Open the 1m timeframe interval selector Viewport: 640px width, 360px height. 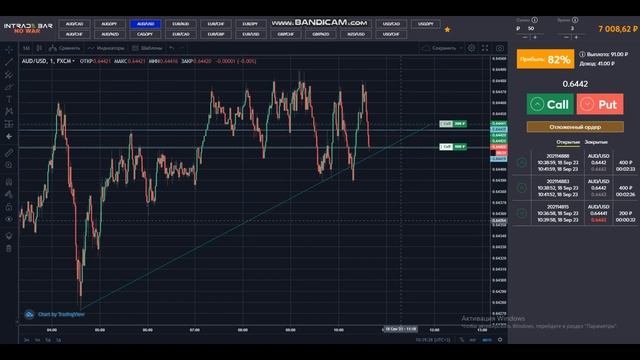pos(27,48)
